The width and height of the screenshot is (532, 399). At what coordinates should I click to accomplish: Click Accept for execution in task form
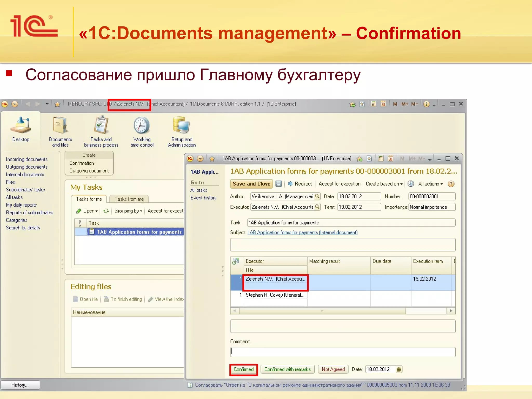340,184
